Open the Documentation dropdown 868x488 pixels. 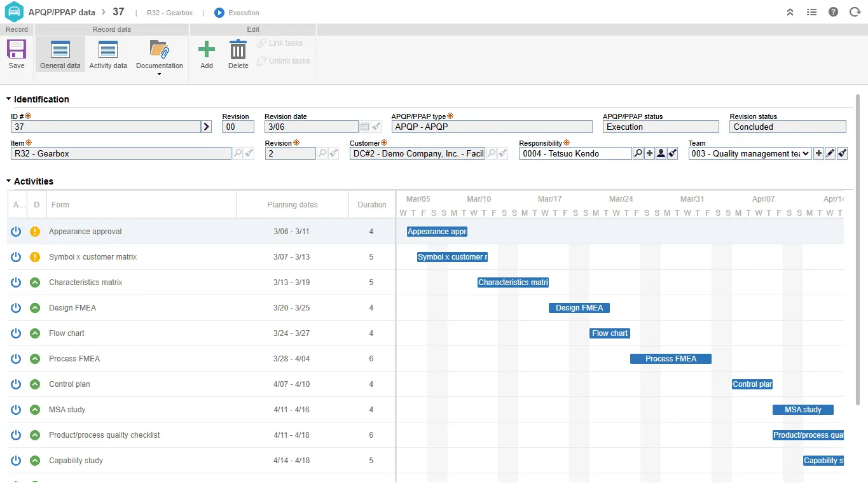click(159, 57)
